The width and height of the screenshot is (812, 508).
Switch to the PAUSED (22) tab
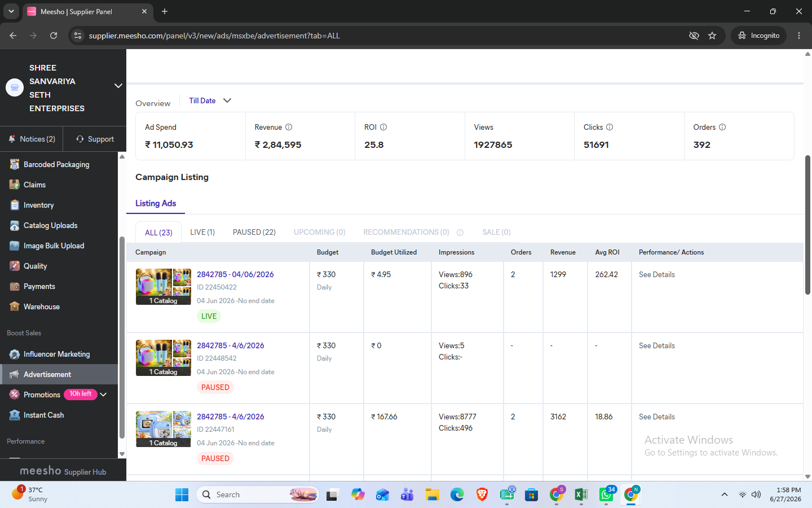click(254, 232)
